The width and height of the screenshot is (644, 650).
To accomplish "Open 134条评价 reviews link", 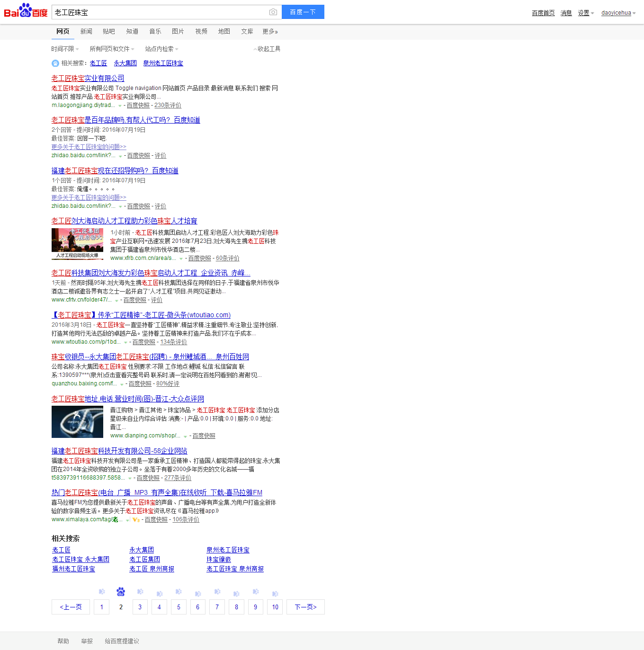I will [174, 342].
